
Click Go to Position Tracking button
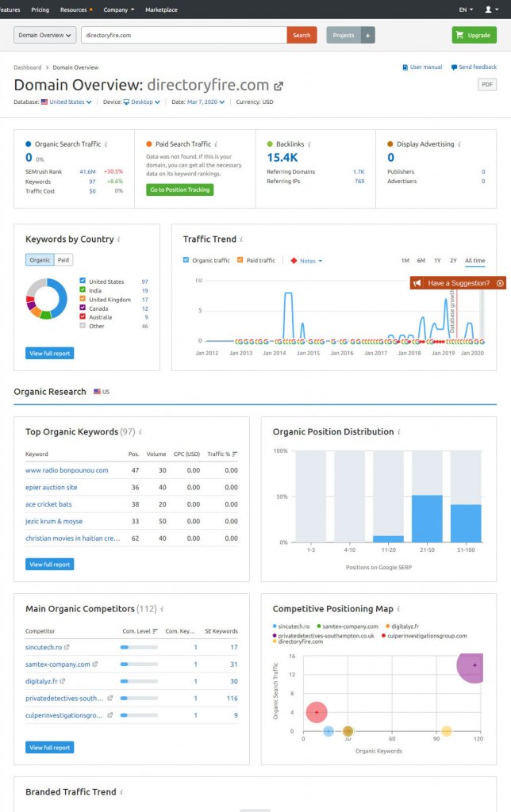pyautogui.click(x=180, y=190)
